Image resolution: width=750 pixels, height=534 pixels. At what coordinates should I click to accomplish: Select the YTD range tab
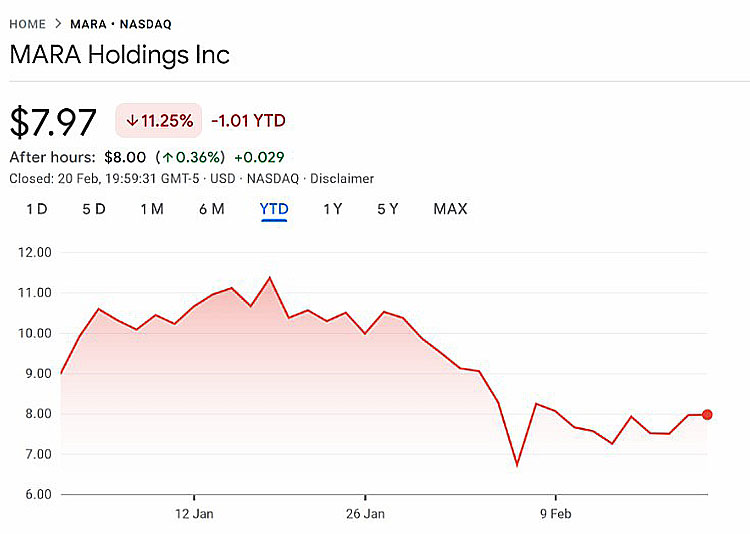(274, 209)
